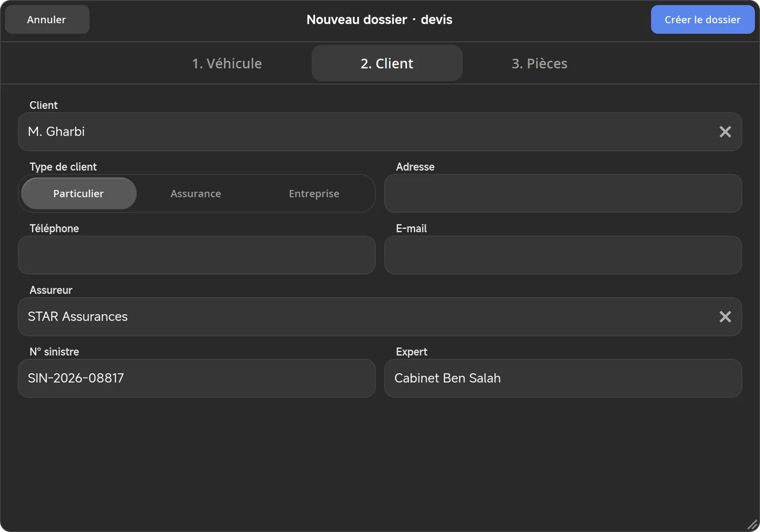Switch to the 2. Client tab
This screenshot has width=760, height=532.
pos(387,63)
